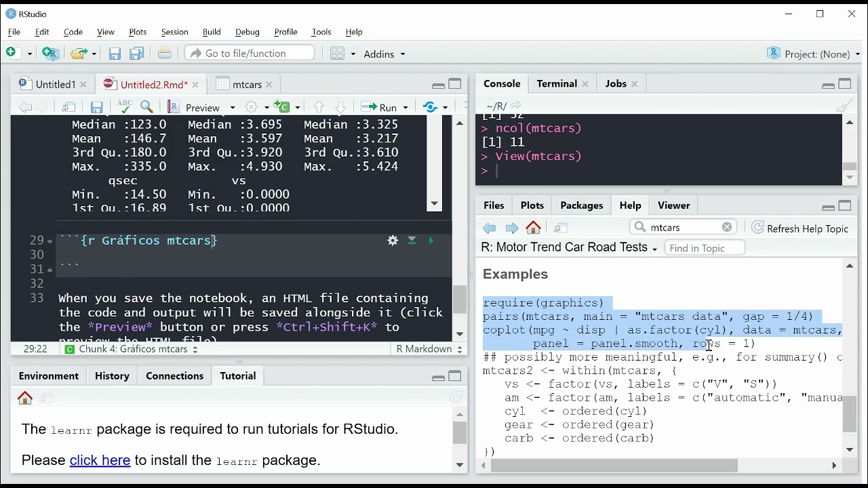The height and width of the screenshot is (488, 868).
Task: Expand the publish dropdown arrow
Action: pos(445,108)
